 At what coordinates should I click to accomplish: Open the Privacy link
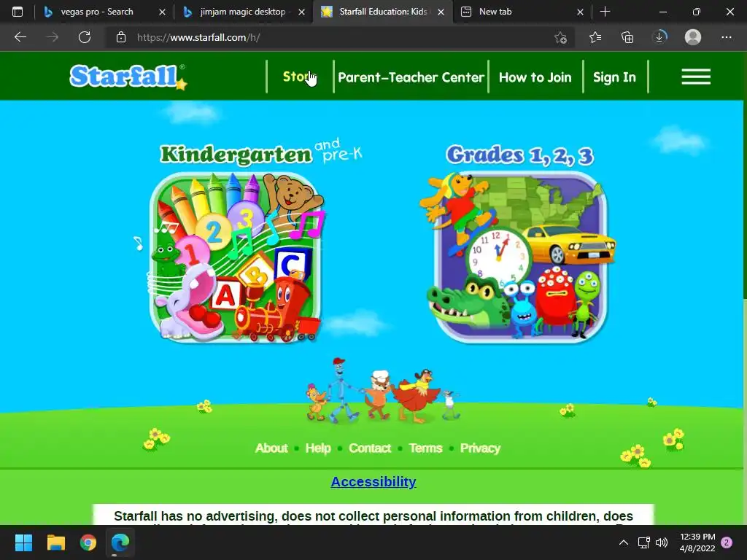pyautogui.click(x=480, y=448)
